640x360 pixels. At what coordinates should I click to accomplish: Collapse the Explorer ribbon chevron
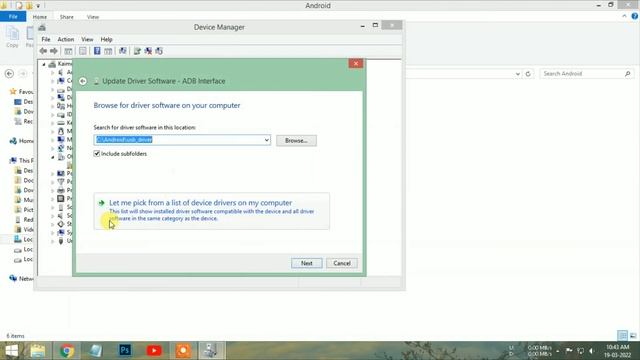tap(624, 16)
